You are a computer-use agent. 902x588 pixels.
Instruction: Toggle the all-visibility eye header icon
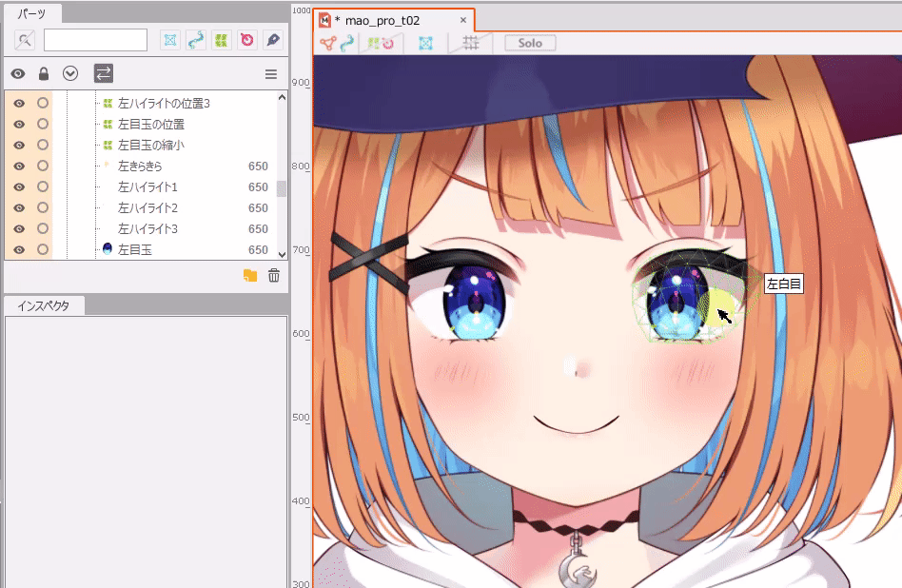click(x=18, y=73)
